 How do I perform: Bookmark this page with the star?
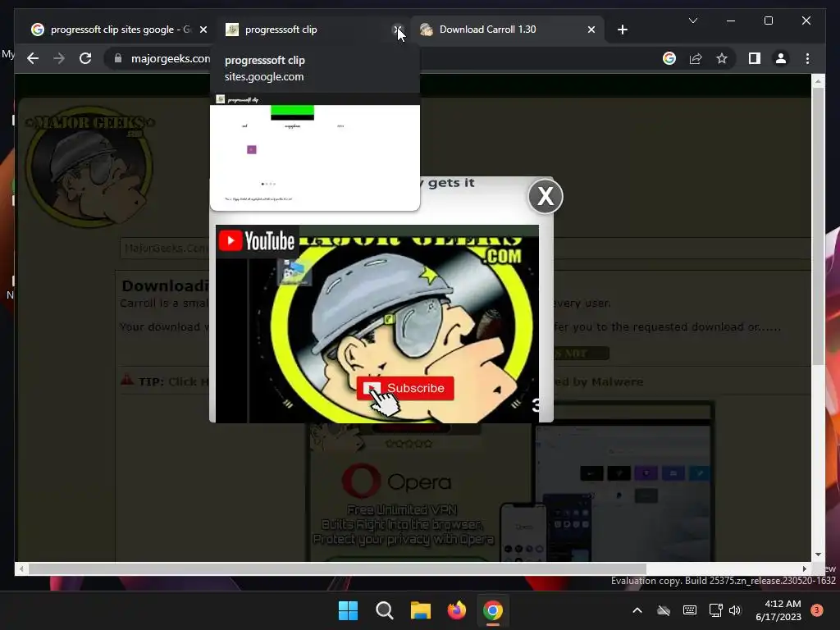click(722, 58)
